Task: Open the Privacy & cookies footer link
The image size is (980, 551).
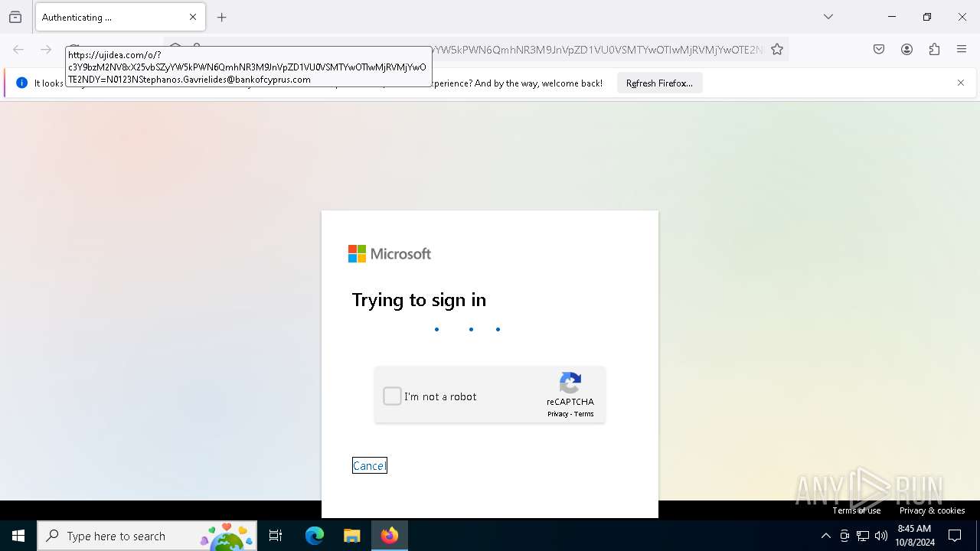Action: 932,510
